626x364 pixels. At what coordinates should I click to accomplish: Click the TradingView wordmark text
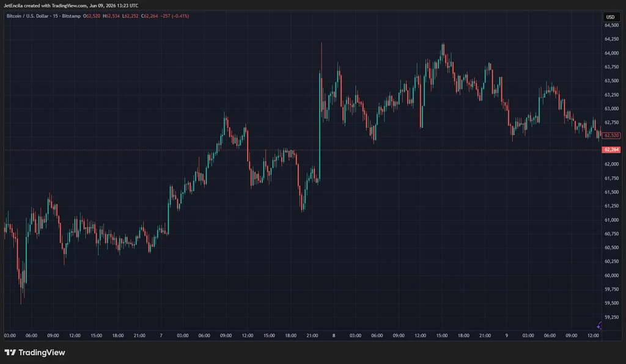pos(42,352)
